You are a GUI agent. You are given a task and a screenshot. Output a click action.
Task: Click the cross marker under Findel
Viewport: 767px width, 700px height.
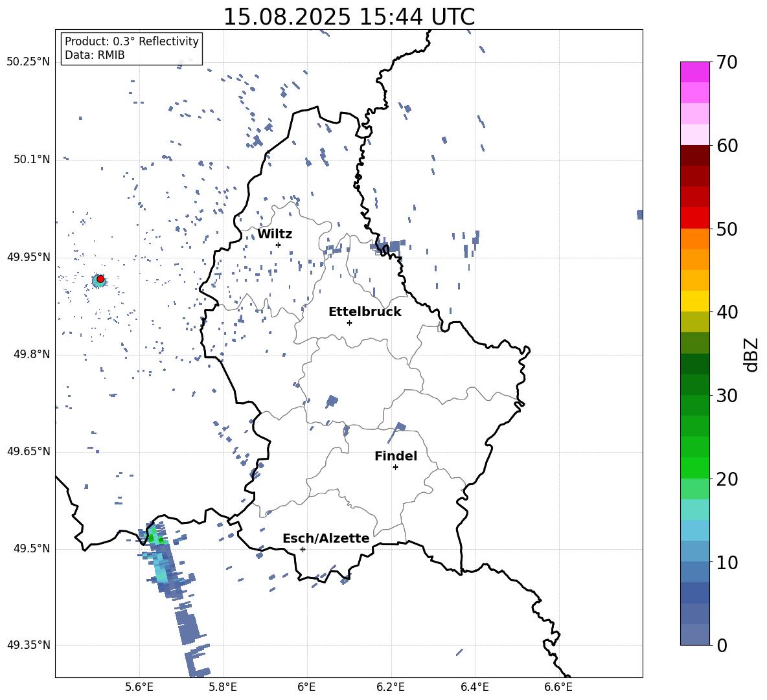click(x=395, y=468)
